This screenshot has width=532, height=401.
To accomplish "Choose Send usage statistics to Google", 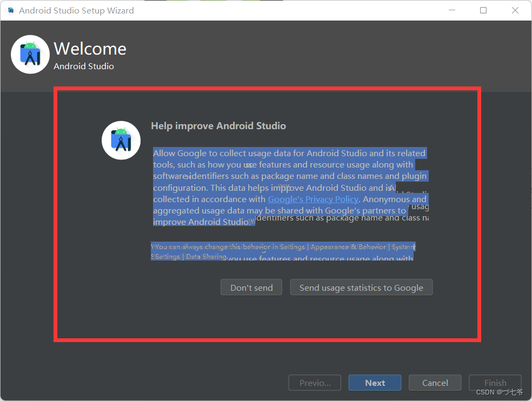I will pos(361,288).
